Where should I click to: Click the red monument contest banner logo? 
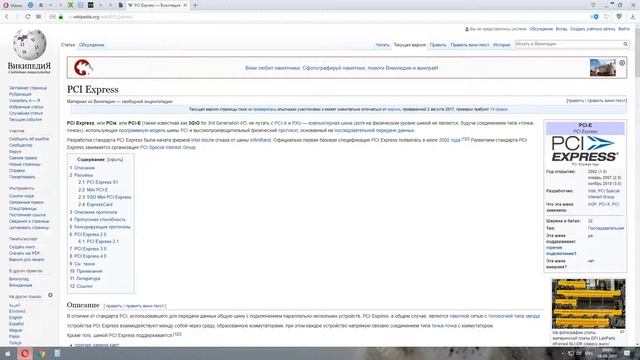click(x=83, y=67)
